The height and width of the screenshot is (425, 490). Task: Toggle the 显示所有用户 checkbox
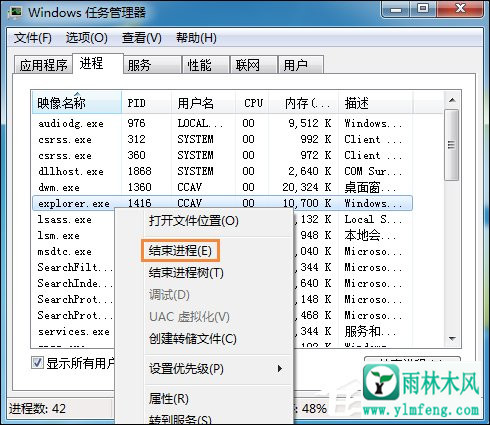(37, 363)
